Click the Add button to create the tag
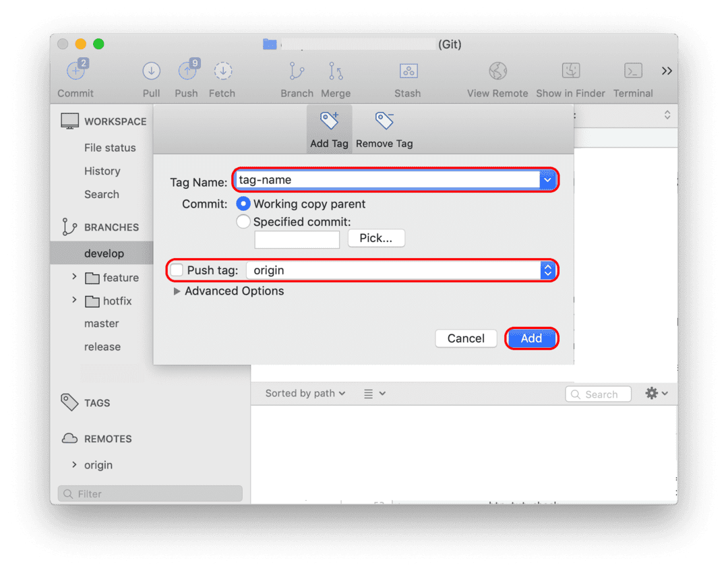Viewport: 728px width, 571px height. tap(531, 338)
